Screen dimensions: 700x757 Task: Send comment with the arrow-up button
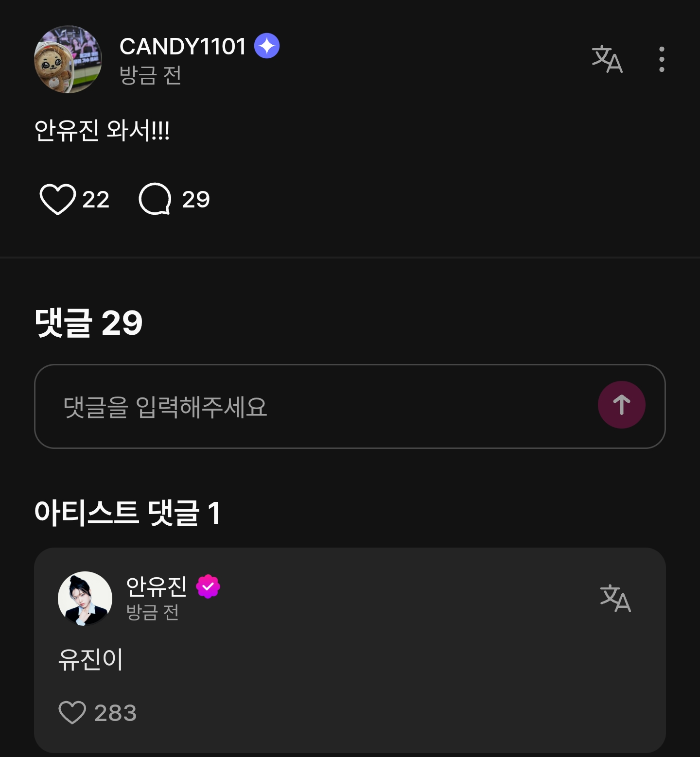(x=621, y=405)
